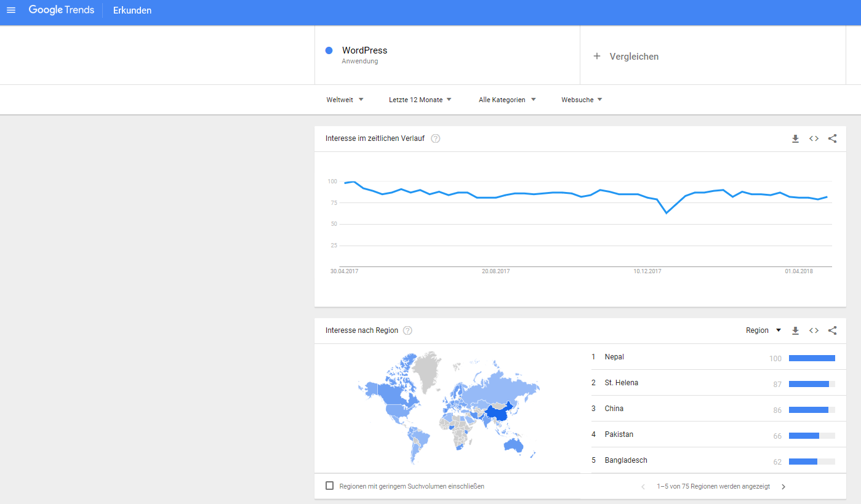Get embed code for time trend chart
Image resolution: width=861 pixels, height=504 pixels.
(814, 138)
